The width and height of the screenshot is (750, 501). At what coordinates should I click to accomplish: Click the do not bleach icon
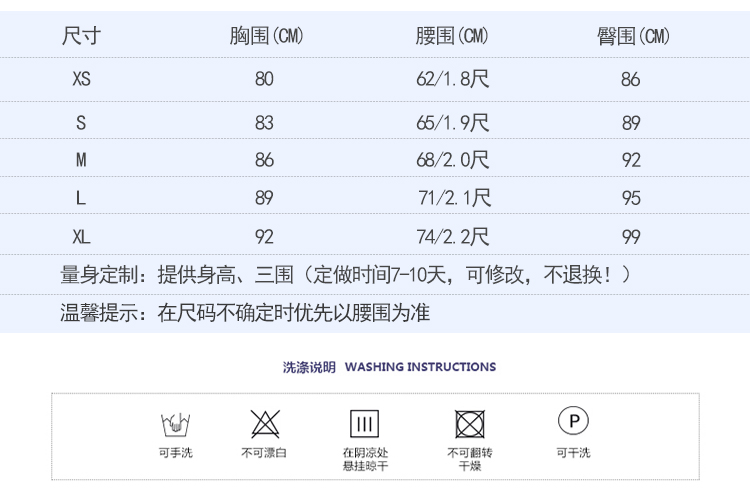pos(265,423)
